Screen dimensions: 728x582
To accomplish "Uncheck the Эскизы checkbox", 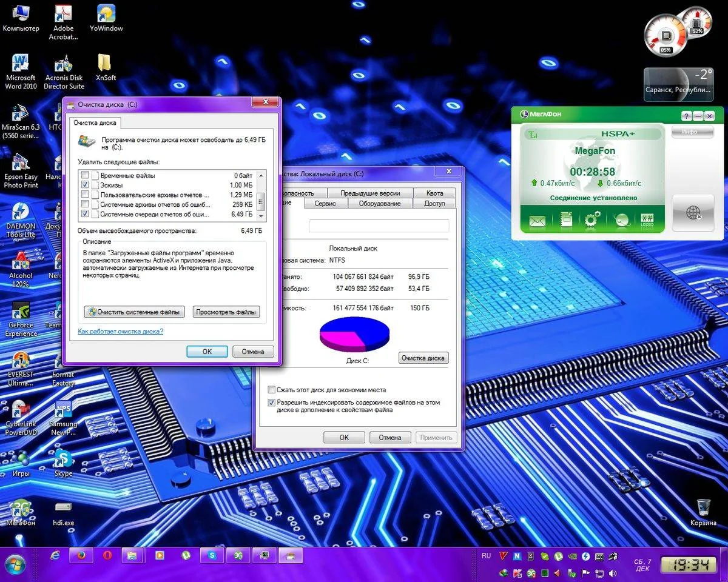I will (x=86, y=185).
